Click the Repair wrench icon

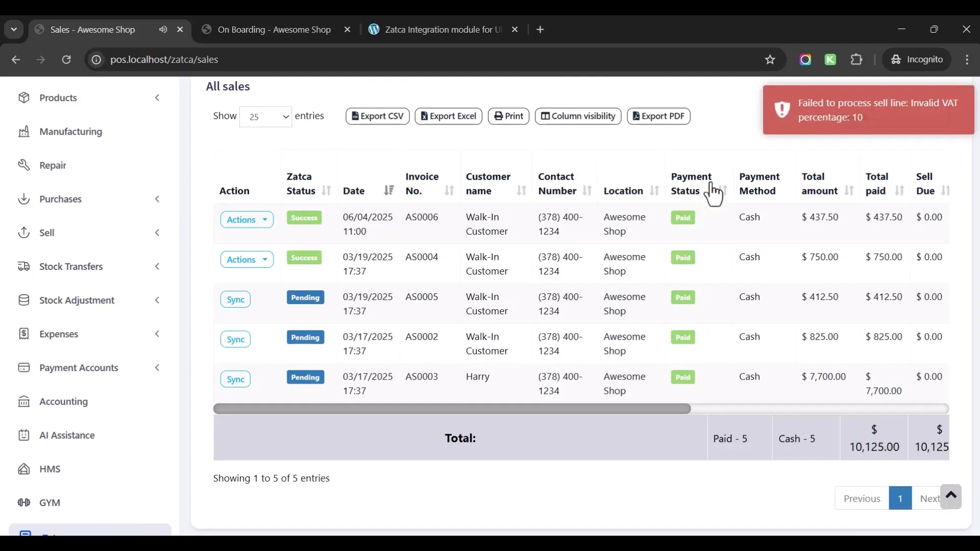pyautogui.click(x=23, y=165)
